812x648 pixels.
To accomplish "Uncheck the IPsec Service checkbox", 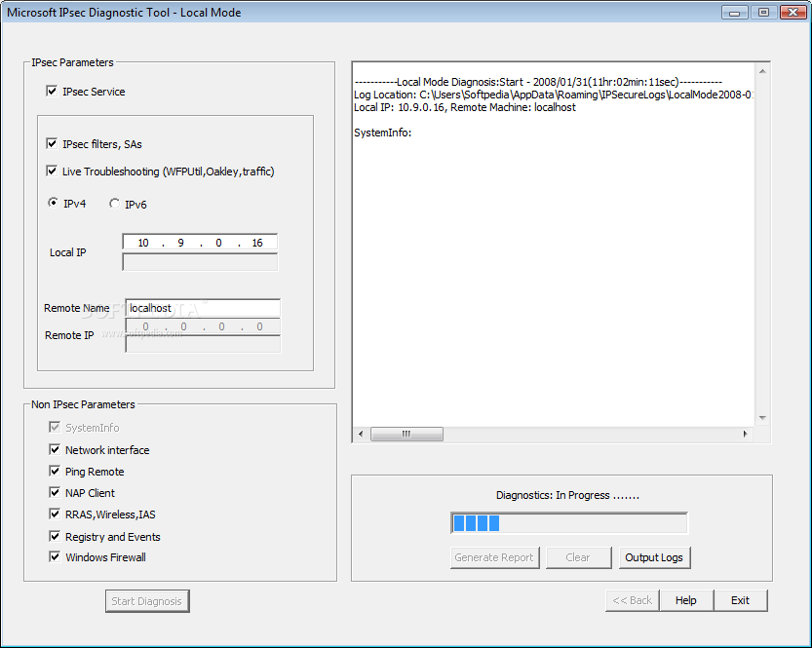I will click(x=52, y=91).
